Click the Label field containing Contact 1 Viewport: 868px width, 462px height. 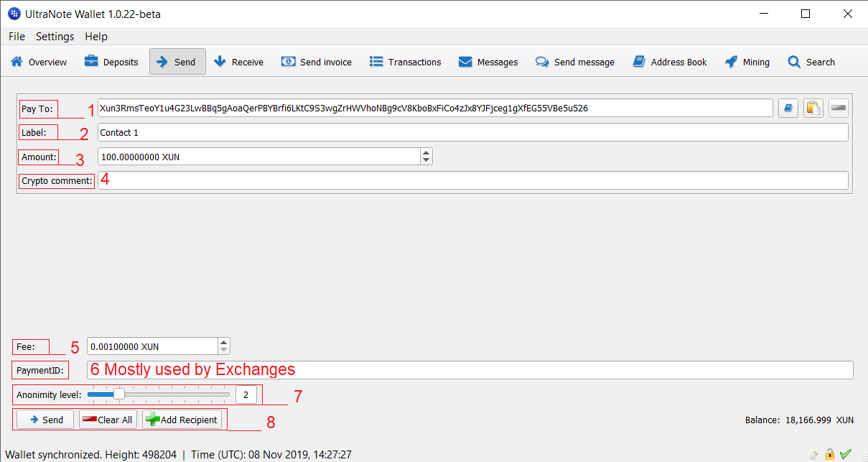click(x=472, y=132)
